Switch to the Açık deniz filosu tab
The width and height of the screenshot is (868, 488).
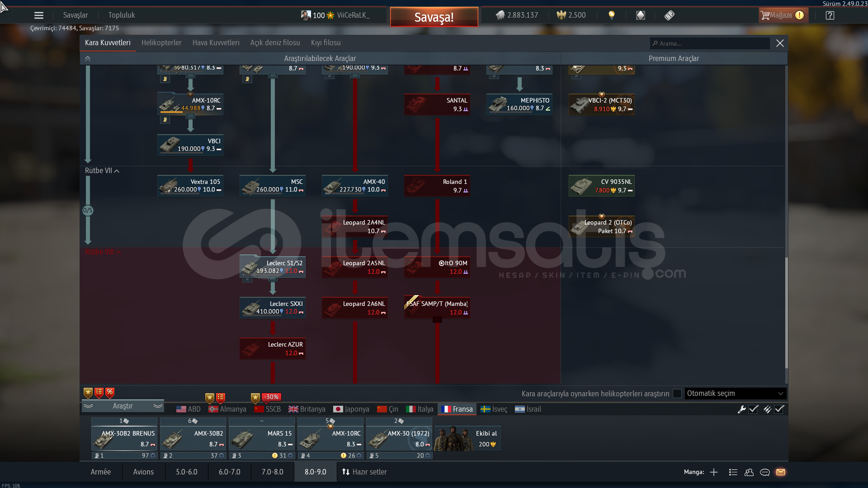pyautogui.click(x=275, y=43)
